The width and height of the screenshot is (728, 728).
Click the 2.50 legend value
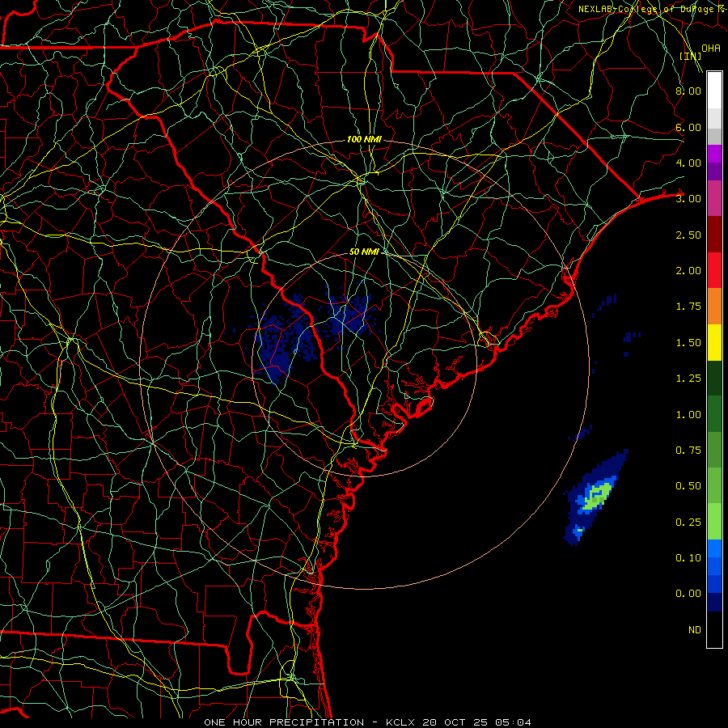(x=688, y=235)
